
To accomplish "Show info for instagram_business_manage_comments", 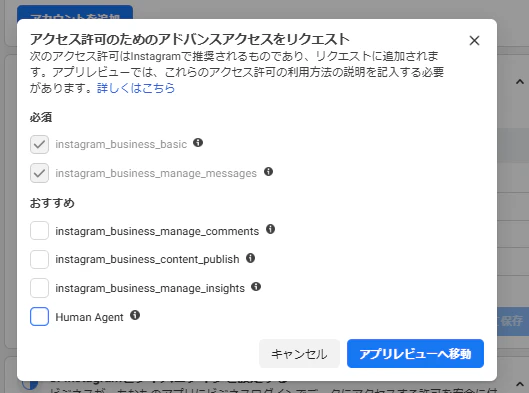I will pos(271,229).
